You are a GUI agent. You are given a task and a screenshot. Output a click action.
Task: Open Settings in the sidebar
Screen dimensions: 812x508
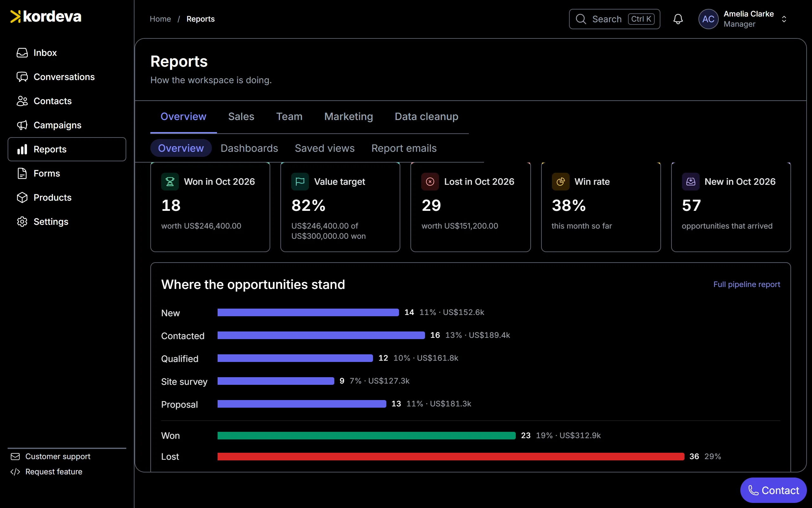pos(67,222)
